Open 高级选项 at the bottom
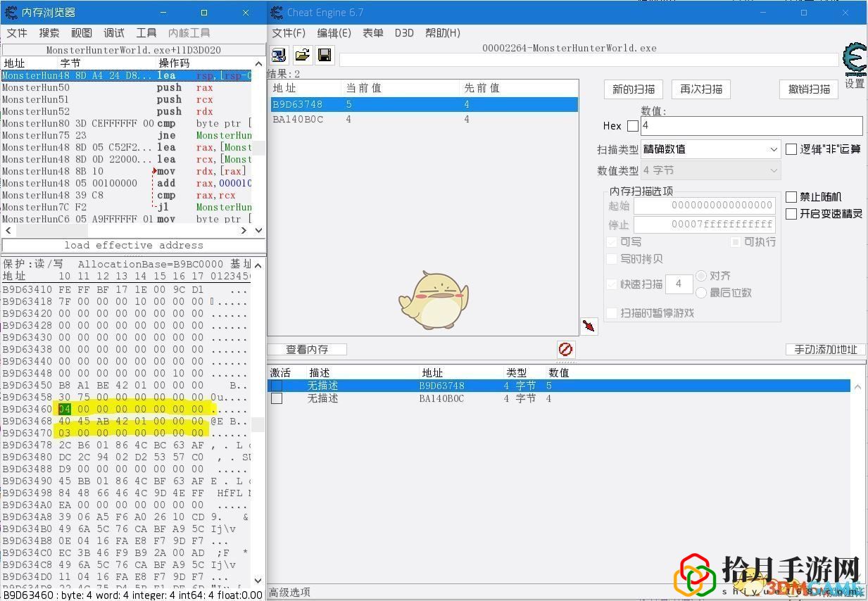 [x=289, y=593]
